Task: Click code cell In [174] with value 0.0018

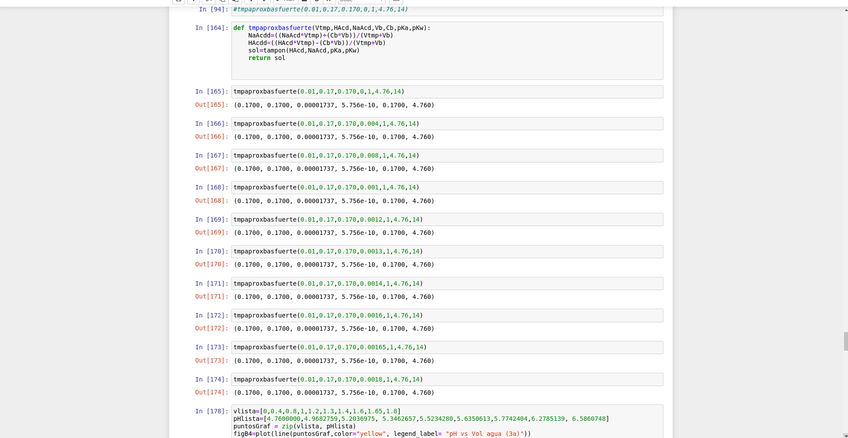Action: pyautogui.click(x=445, y=380)
